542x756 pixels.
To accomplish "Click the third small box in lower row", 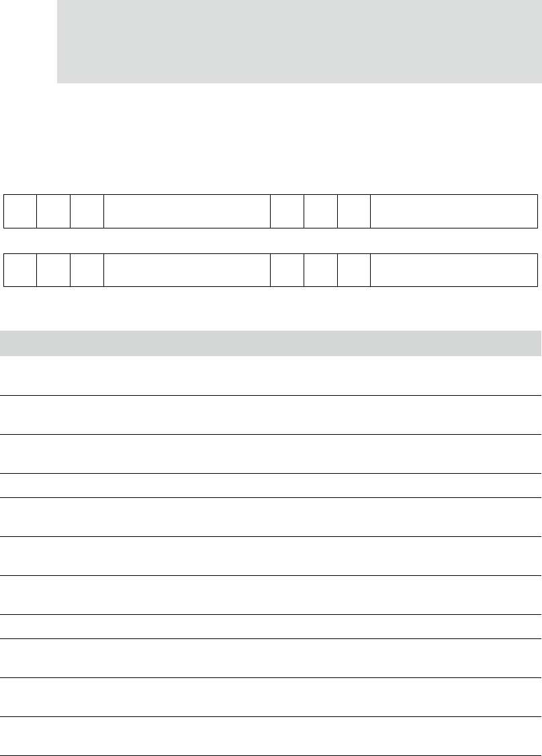I will click(x=87, y=270).
